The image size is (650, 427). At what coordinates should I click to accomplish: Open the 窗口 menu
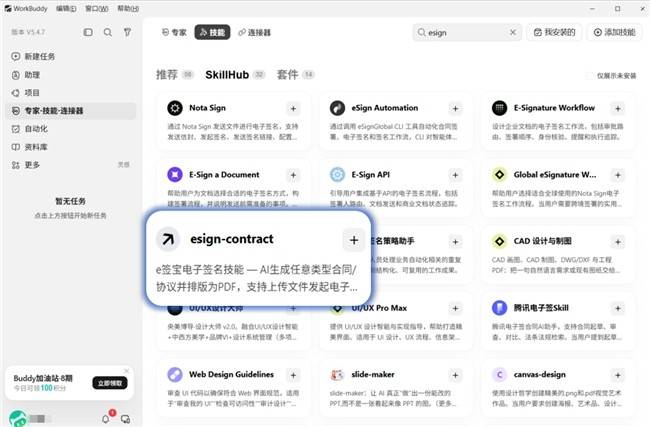click(x=97, y=8)
